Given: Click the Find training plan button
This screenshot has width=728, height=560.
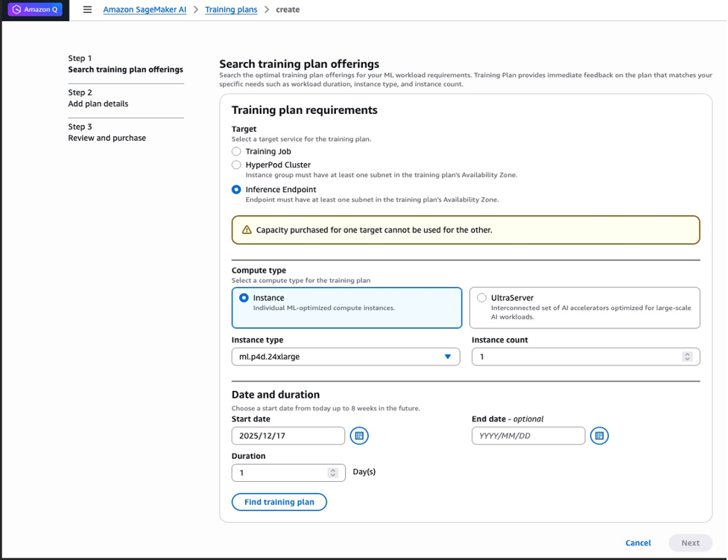Looking at the screenshot, I should tap(279, 502).
